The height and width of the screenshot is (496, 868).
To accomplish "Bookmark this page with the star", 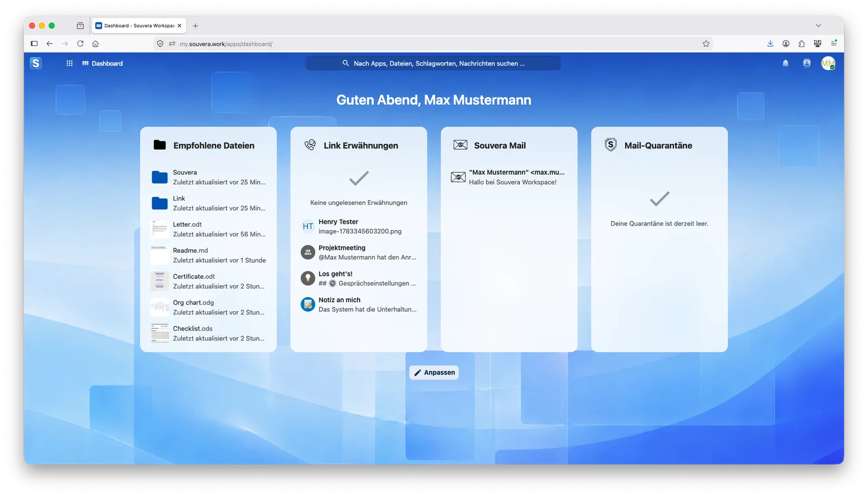I will 706,44.
